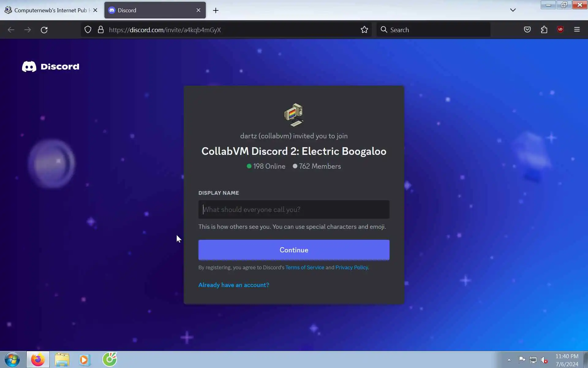Open Windows Explorer from the taskbar
The width and height of the screenshot is (588, 368).
(62, 360)
